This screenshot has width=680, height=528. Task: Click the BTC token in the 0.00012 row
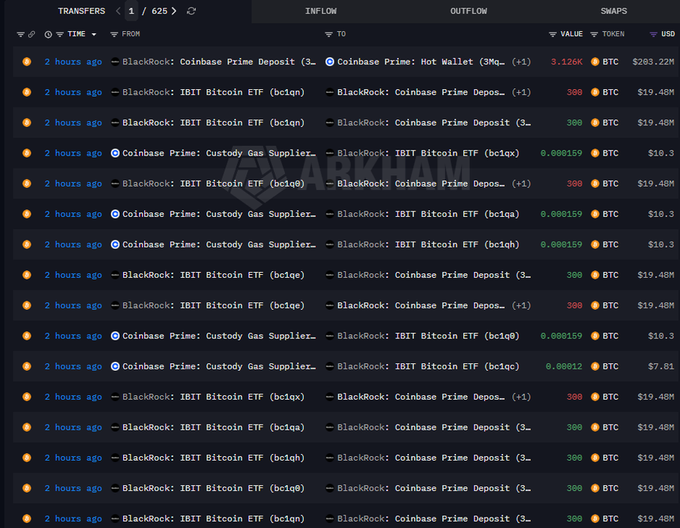[x=605, y=366]
